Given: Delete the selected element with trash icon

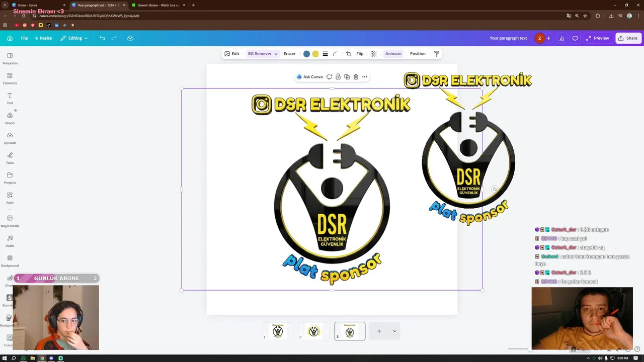Looking at the screenshot, I should point(356,77).
